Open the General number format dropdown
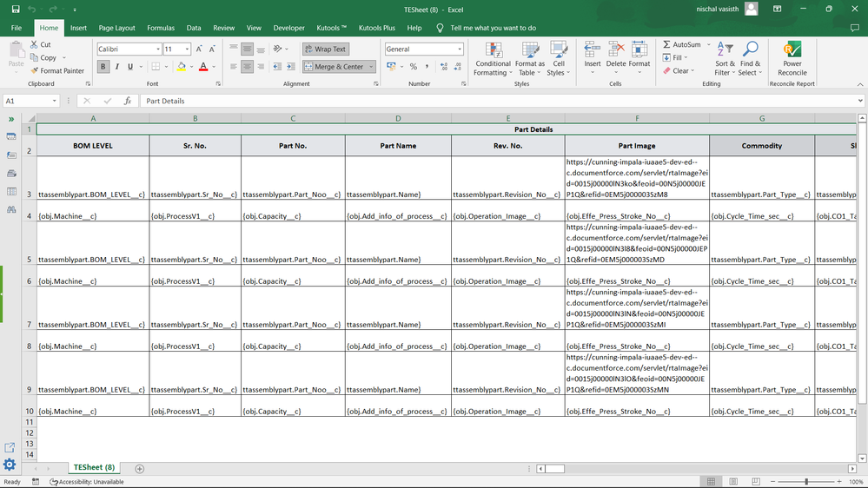The image size is (868, 488). click(460, 49)
